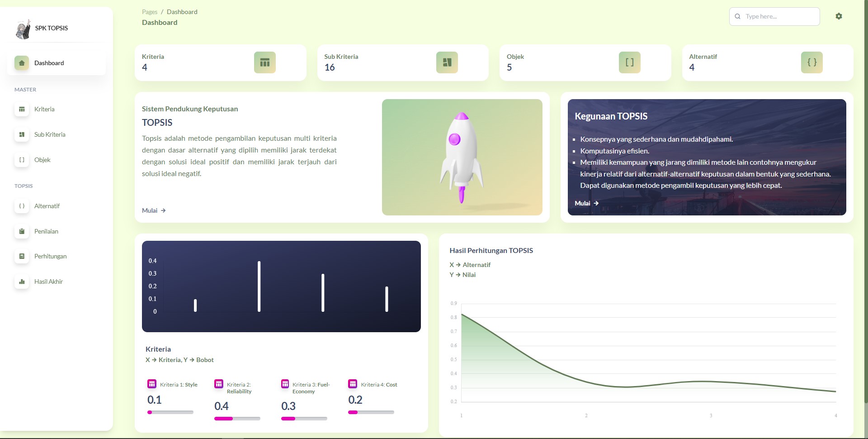Click the search field labeled Type here
This screenshot has height=439, width=868.
click(774, 16)
